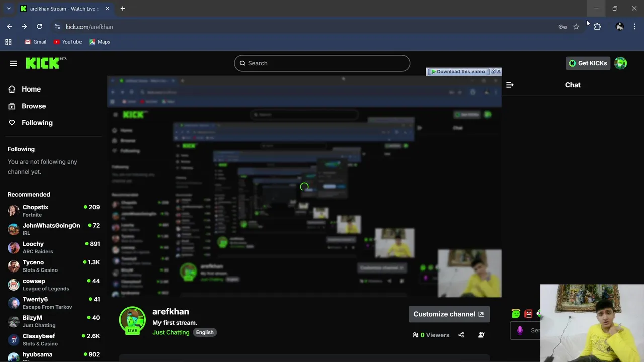Open Twenty6 recommended channel
The height and width of the screenshot is (362, 644).
coord(53,303)
